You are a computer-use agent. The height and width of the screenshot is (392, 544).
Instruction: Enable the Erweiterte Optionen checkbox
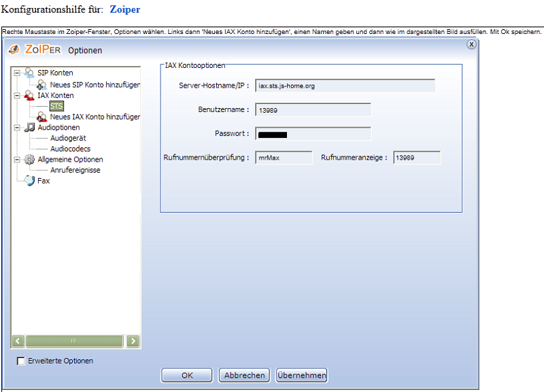[x=20, y=361]
